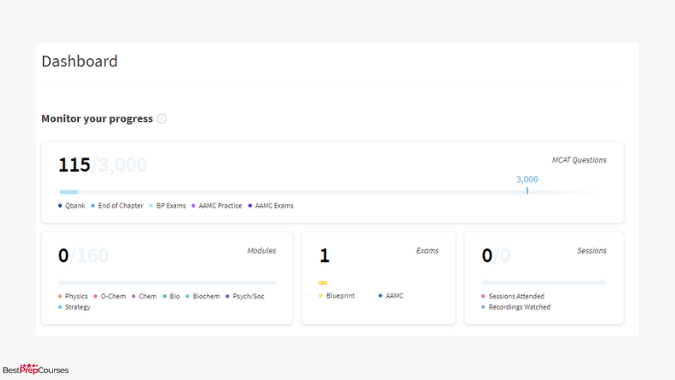Click the Chem legend item in Modules
Image resolution: width=675 pixels, height=380 pixels.
pos(144,296)
